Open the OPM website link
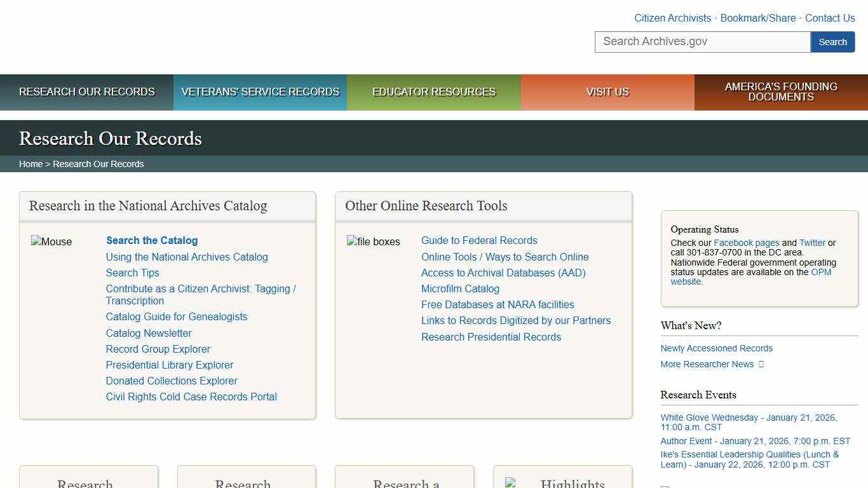This screenshot has height=488, width=868. [821, 272]
